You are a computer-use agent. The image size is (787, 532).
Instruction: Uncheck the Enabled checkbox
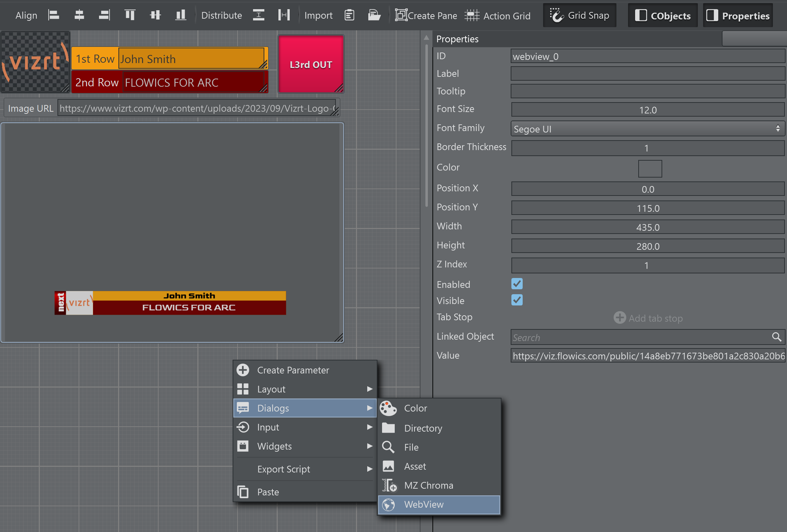(x=517, y=284)
